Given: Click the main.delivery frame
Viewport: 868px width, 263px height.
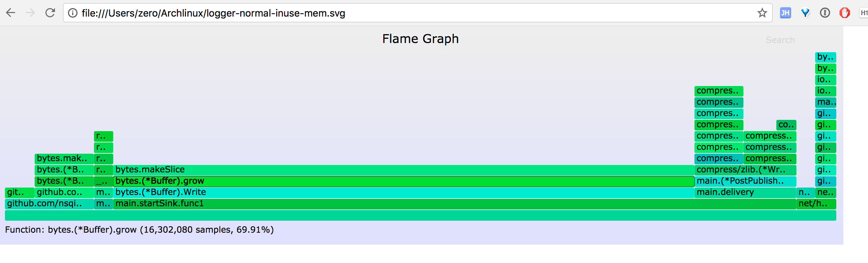Looking at the screenshot, I should click(745, 192).
